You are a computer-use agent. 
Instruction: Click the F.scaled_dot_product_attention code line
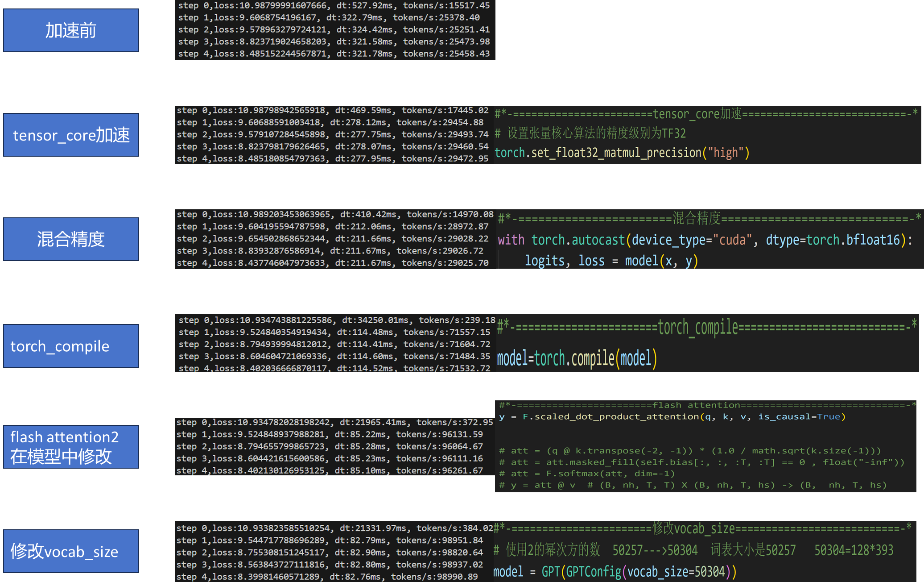672,417
